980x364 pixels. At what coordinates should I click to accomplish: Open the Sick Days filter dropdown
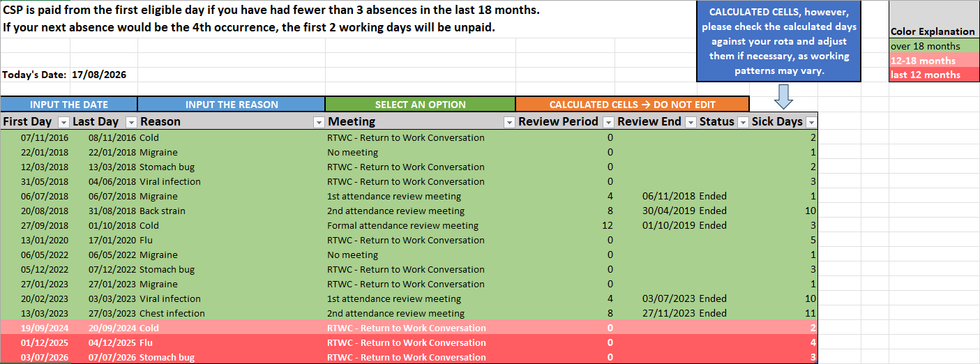point(811,122)
